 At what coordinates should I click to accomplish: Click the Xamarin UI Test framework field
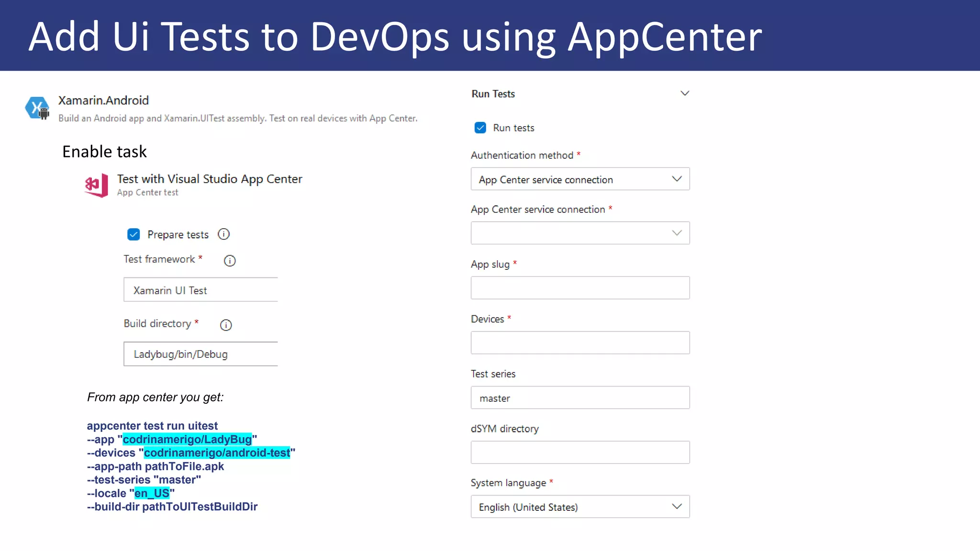coord(200,290)
